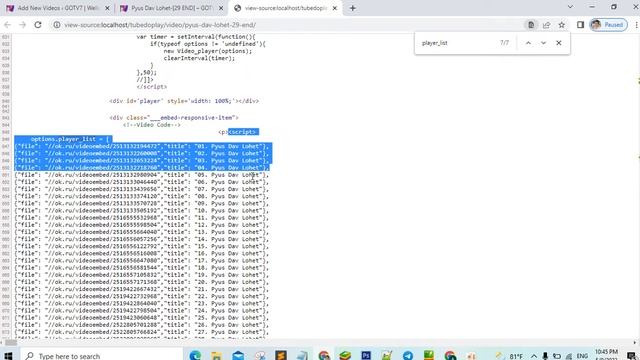
Task: Close the find bar
Action: point(559,43)
